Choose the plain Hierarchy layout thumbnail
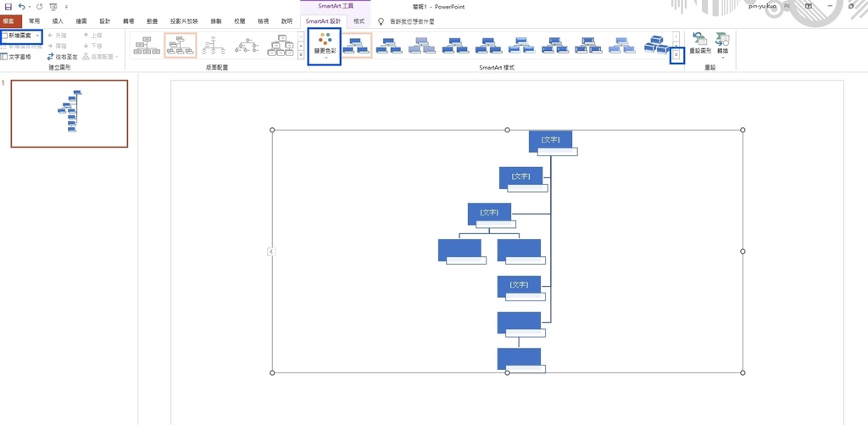Viewport: 868px width, 425px height. tap(280, 46)
